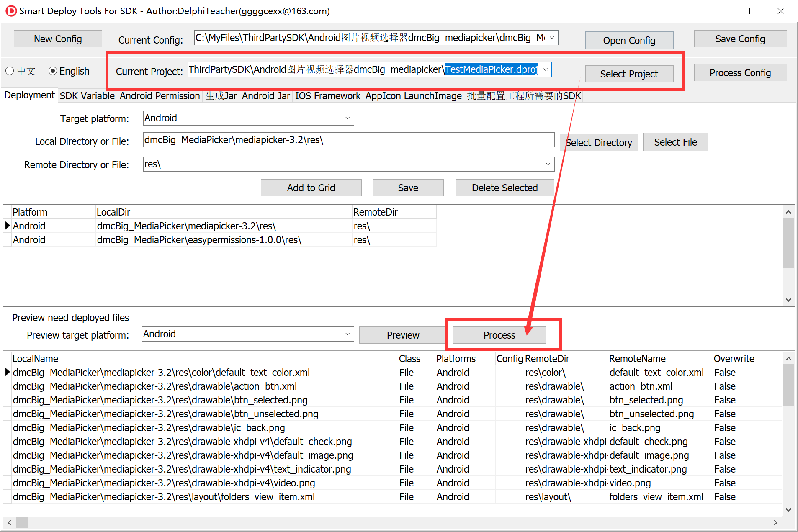Open the IOS Framework tab

click(327, 96)
